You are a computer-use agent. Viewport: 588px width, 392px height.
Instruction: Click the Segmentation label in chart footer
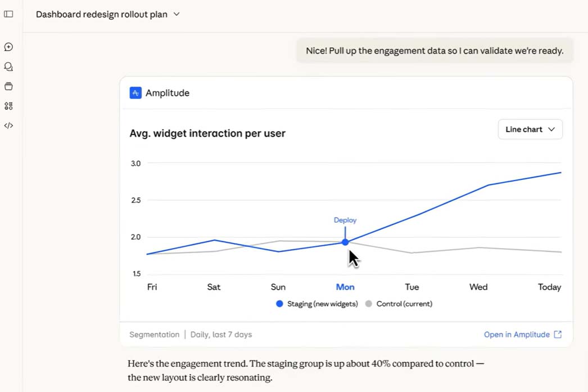154,335
